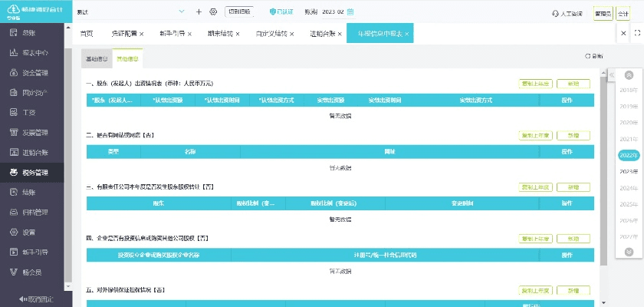The image size is (644, 307).
Task: Switch to the 期末结转 tab
Action: tap(220, 34)
